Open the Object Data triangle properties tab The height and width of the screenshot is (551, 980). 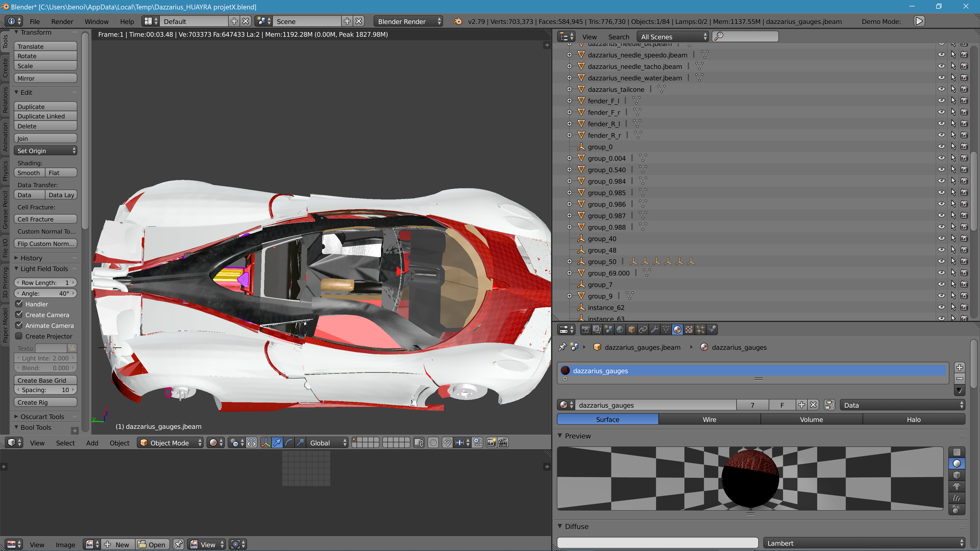(666, 330)
